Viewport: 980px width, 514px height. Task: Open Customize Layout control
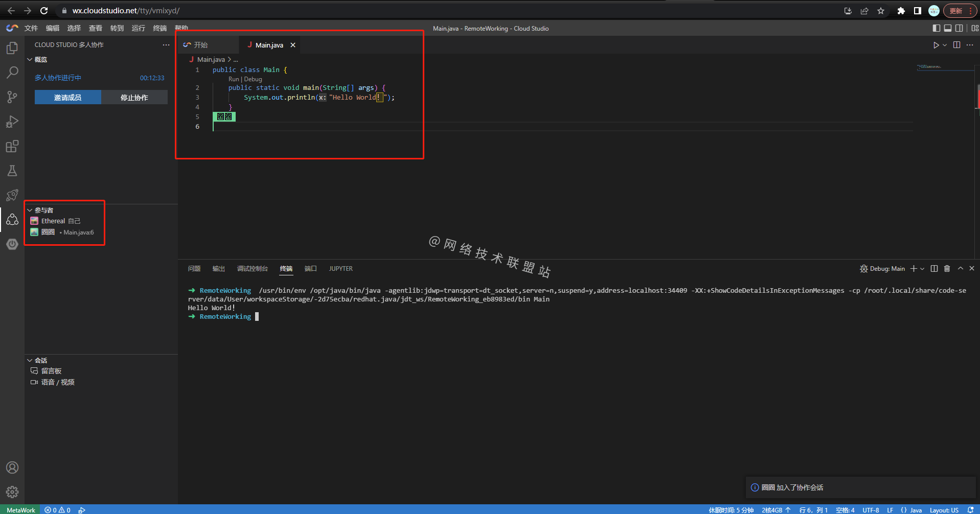[975, 28]
